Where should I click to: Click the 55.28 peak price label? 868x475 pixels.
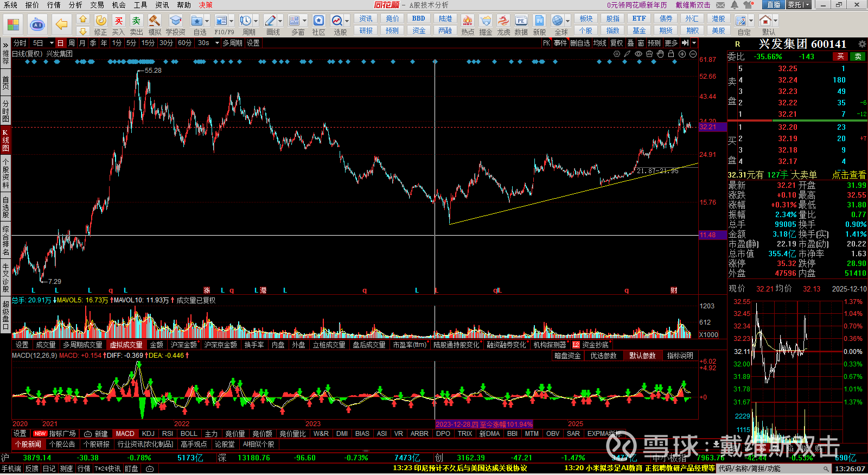click(153, 71)
